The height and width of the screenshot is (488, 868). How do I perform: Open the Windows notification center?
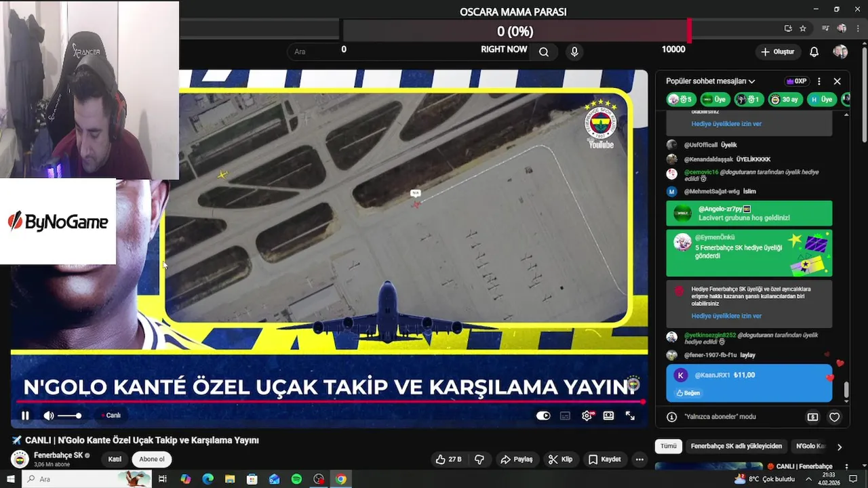click(x=854, y=479)
